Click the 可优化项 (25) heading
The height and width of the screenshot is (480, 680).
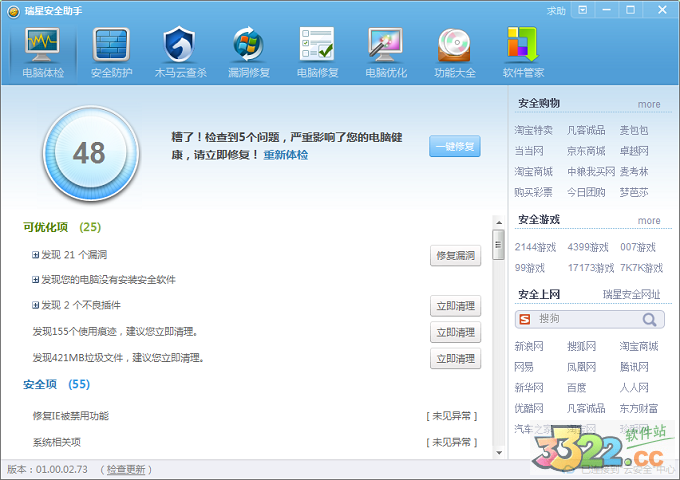pyautogui.click(x=62, y=227)
